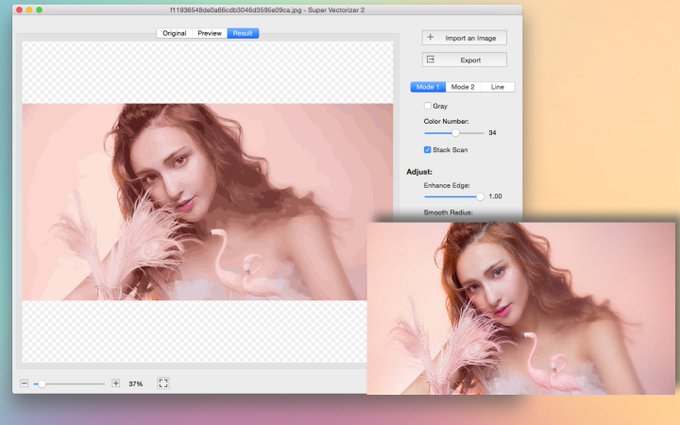This screenshot has height=425, width=680.
Task: Click the zoom level slider knob
Action: [x=42, y=384]
